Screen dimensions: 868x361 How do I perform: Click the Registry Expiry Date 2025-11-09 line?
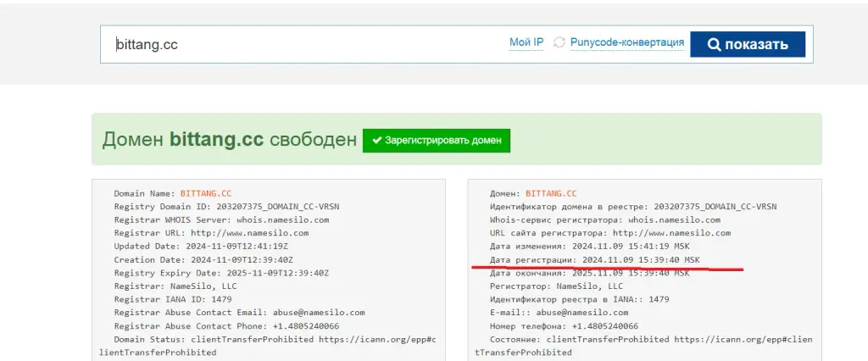(x=221, y=273)
